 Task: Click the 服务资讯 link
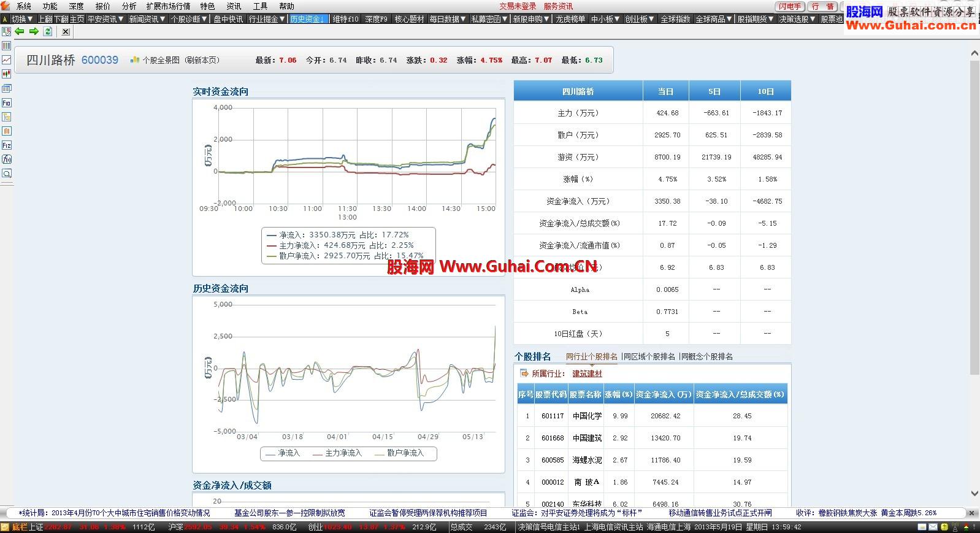click(558, 6)
